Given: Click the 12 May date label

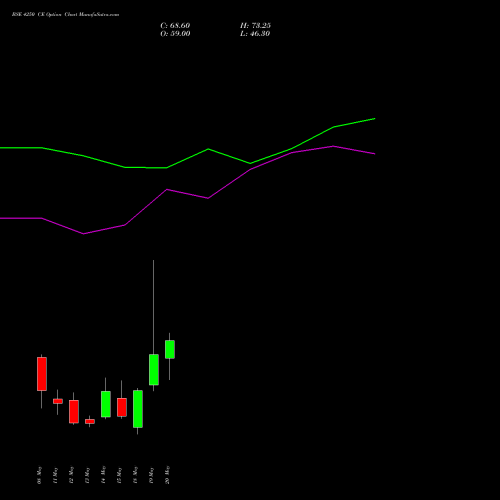Looking at the screenshot, I should (72, 475).
